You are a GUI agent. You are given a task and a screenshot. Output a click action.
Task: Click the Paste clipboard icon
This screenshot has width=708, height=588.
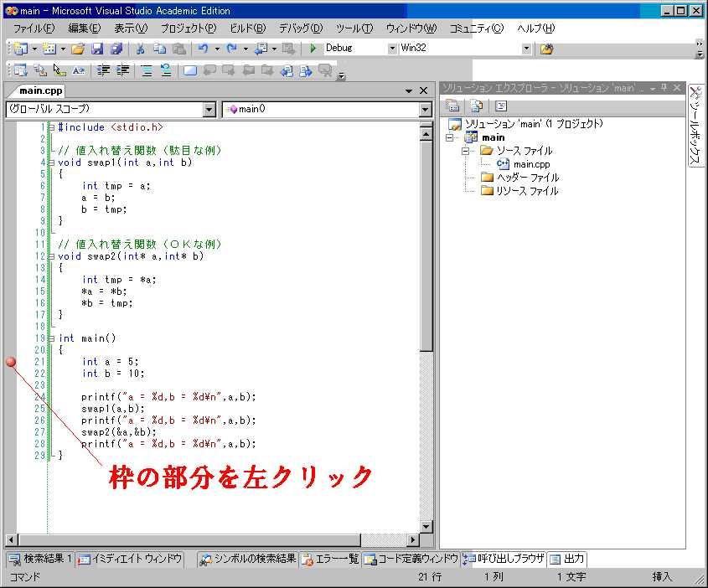point(179,49)
